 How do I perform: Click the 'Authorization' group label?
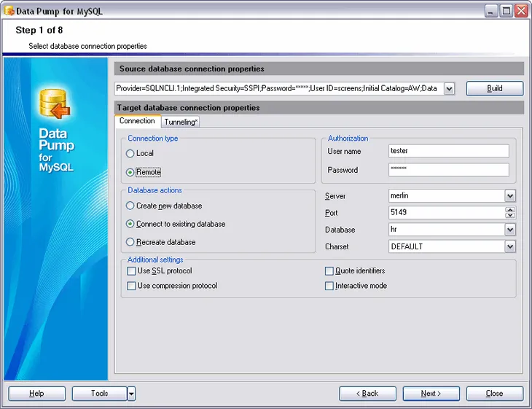coord(348,139)
